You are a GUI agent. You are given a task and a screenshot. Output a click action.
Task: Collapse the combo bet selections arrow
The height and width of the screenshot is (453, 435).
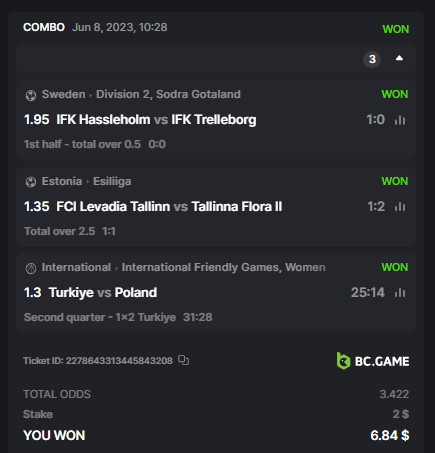pos(399,58)
